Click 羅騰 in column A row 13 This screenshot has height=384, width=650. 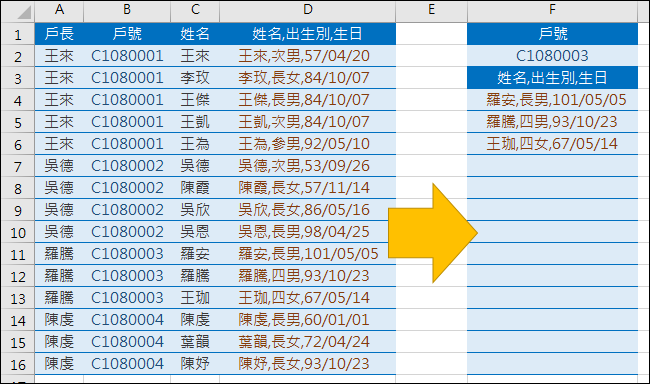[59, 298]
